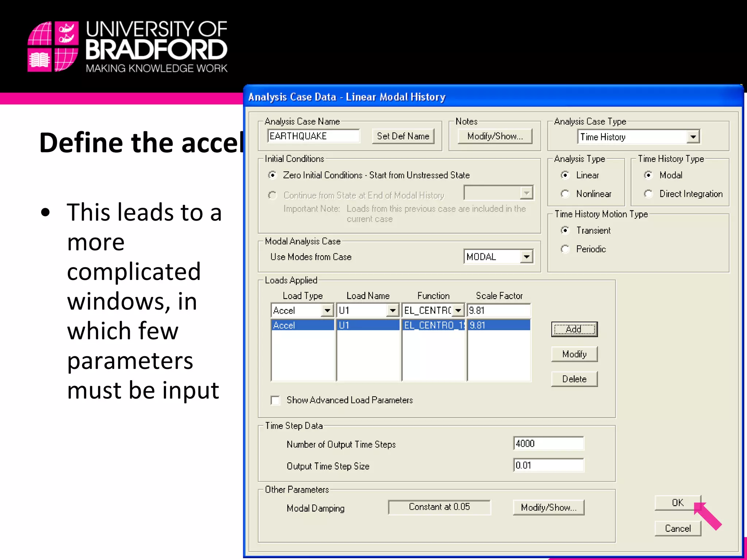This screenshot has height=560, width=747.
Task: Cancel the Analysis Case Data dialog
Action: [678, 528]
